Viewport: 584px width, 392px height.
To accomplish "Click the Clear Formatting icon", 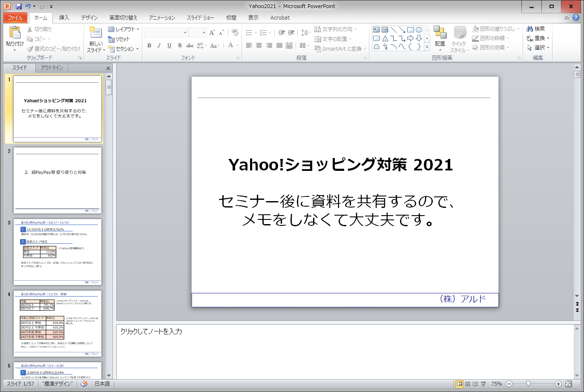I will point(235,33).
